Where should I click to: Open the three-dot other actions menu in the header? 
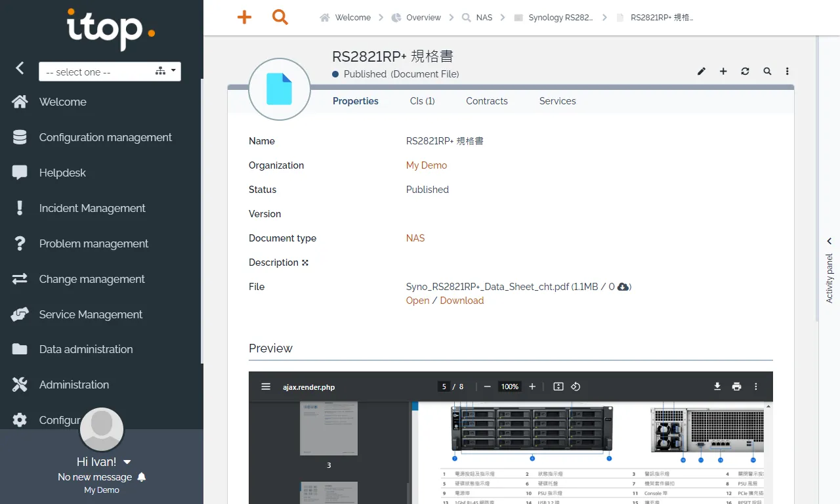tap(787, 71)
